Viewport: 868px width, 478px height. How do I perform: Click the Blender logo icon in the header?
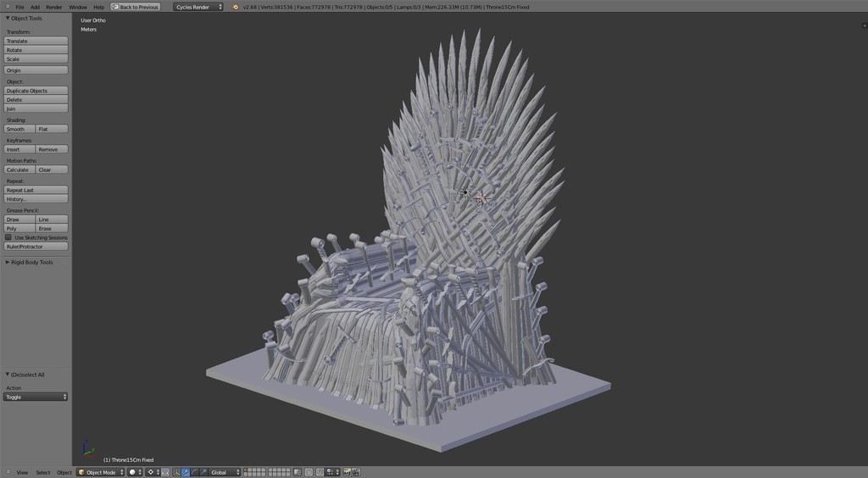[236, 7]
